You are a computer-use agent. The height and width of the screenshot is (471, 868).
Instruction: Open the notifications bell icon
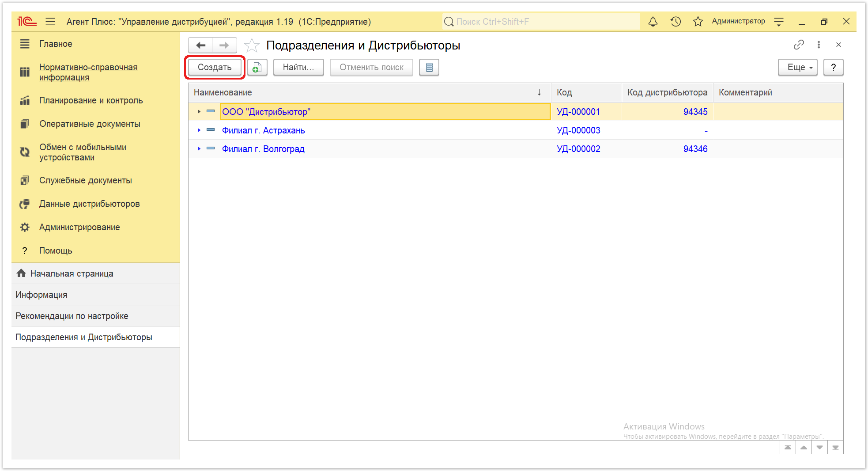point(653,21)
